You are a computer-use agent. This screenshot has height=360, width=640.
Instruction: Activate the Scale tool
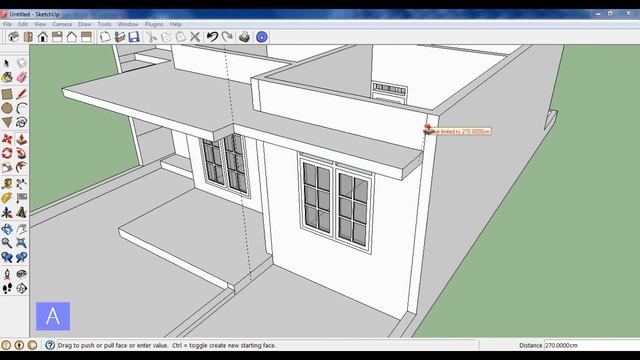click(x=7, y=168)
